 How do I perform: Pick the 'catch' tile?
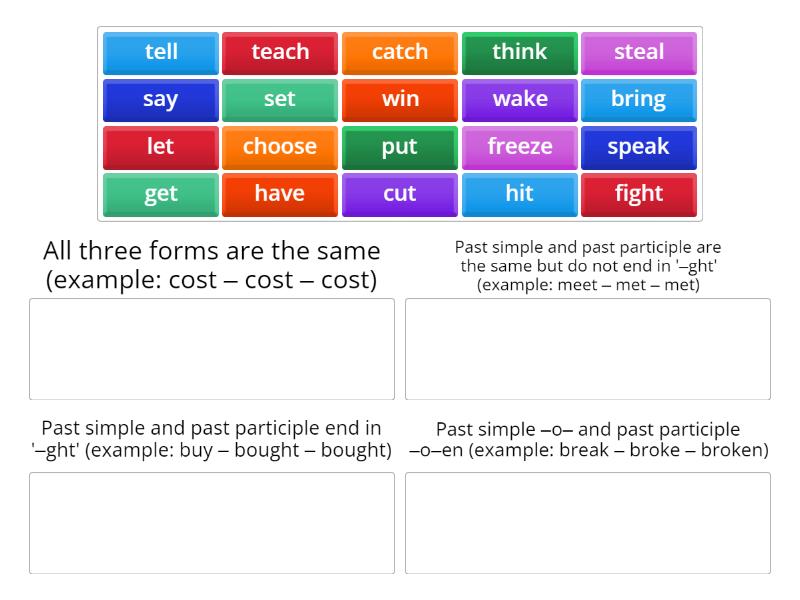click(400, 52)
